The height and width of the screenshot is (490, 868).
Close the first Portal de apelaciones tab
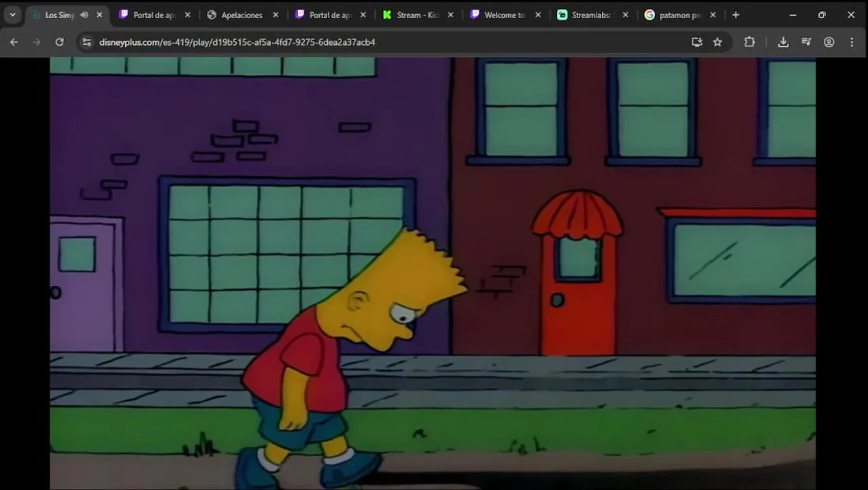pos(188,14)
